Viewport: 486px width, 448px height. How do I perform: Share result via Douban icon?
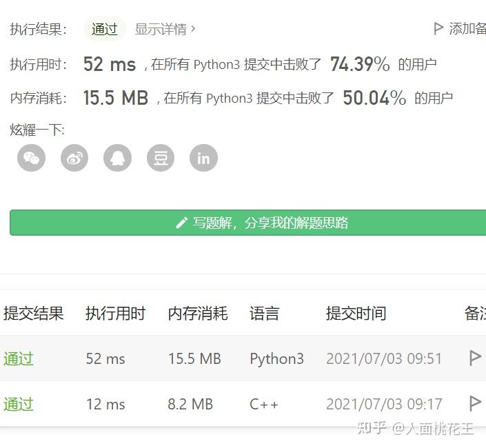click(161, 158)
